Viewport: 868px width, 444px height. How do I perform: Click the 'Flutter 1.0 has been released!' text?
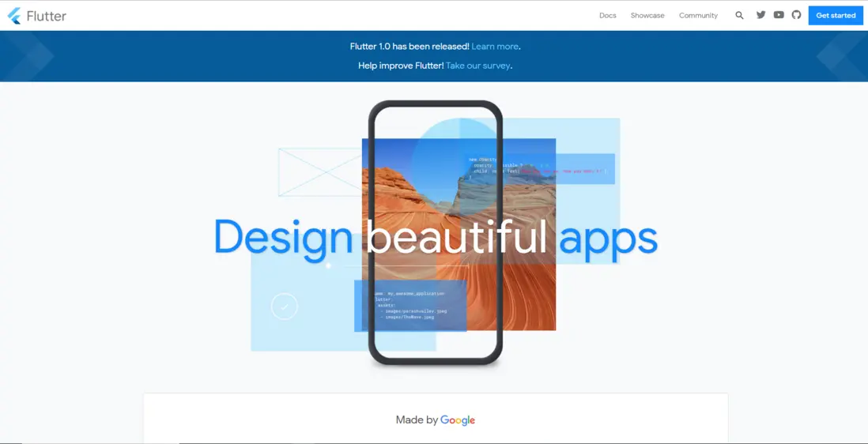click(x=409, y=47)
